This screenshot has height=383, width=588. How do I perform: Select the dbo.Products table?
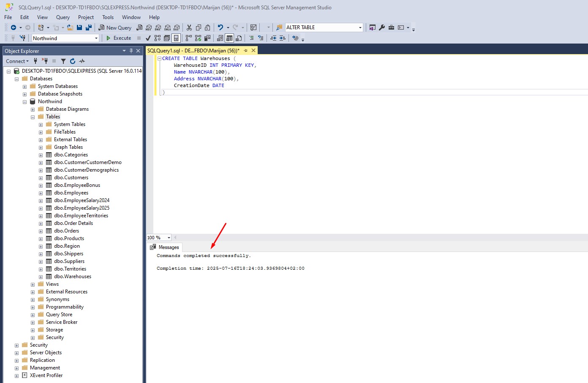[x=69, y=238]
